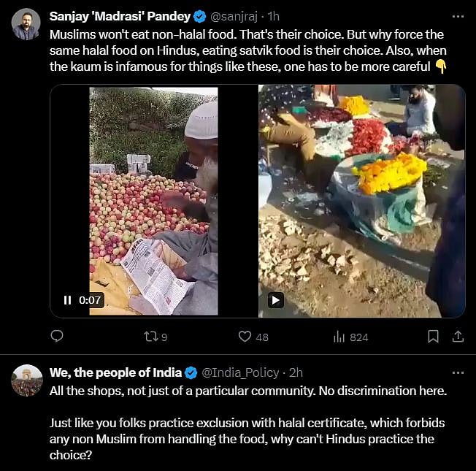The image size is (476, 471).
Task: Click the India_Policy profile avatar
Action: tap(26, 380)
